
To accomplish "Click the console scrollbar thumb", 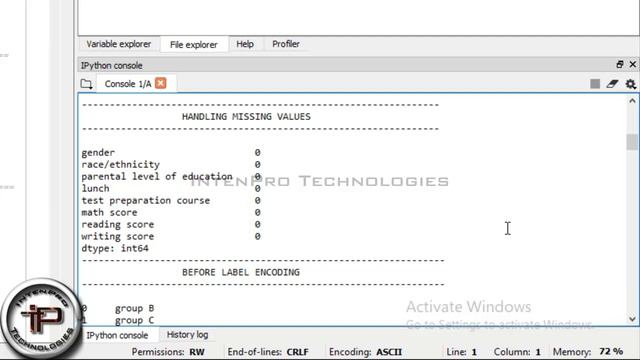I will click(x=632, y=142).
